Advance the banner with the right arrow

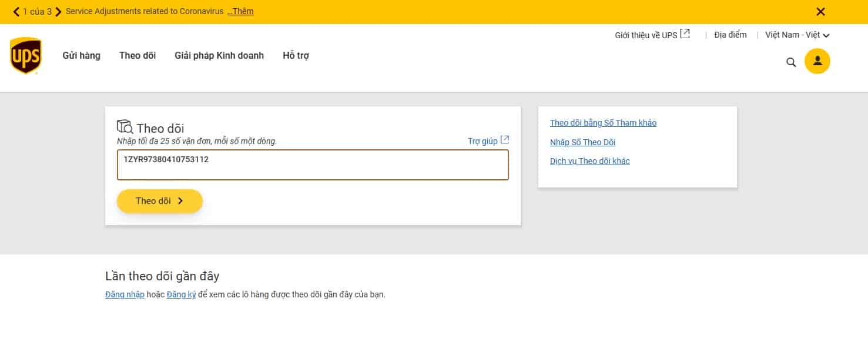click(x=58, y=11)
